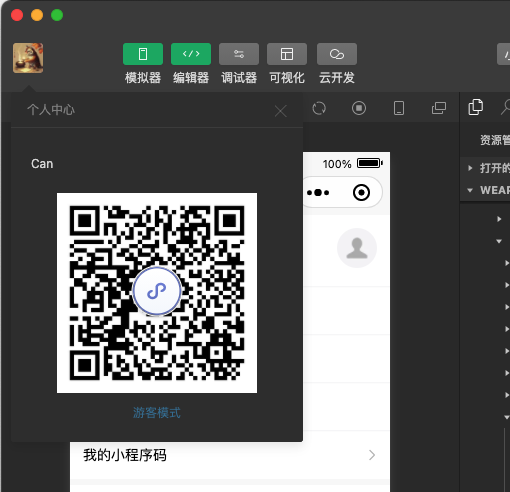Open the 我的小程序码 list row
The width and height of the screenshot is (510, 492).
230,455
